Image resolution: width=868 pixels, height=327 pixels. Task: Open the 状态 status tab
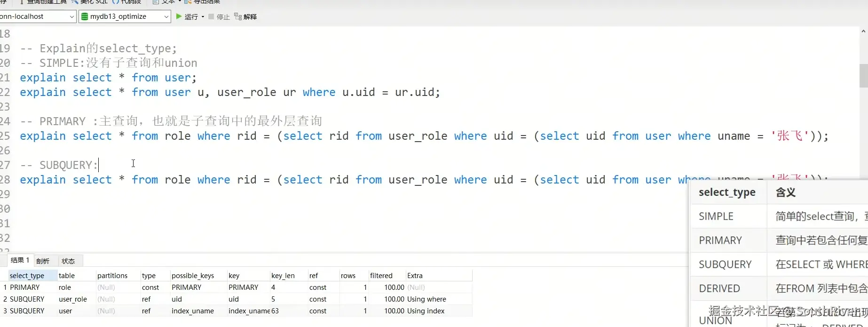coord(68,261)
